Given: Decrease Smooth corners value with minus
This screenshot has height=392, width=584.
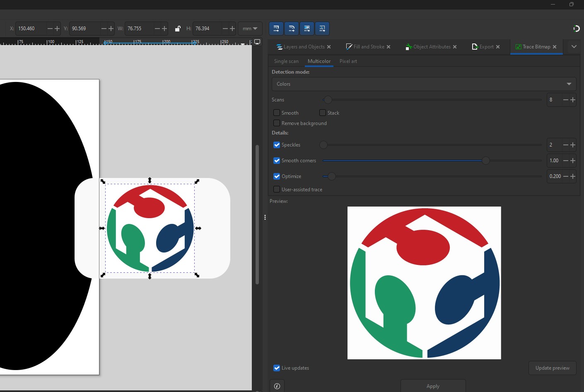Looking at the screenshot, I should [x=565, y=161].
